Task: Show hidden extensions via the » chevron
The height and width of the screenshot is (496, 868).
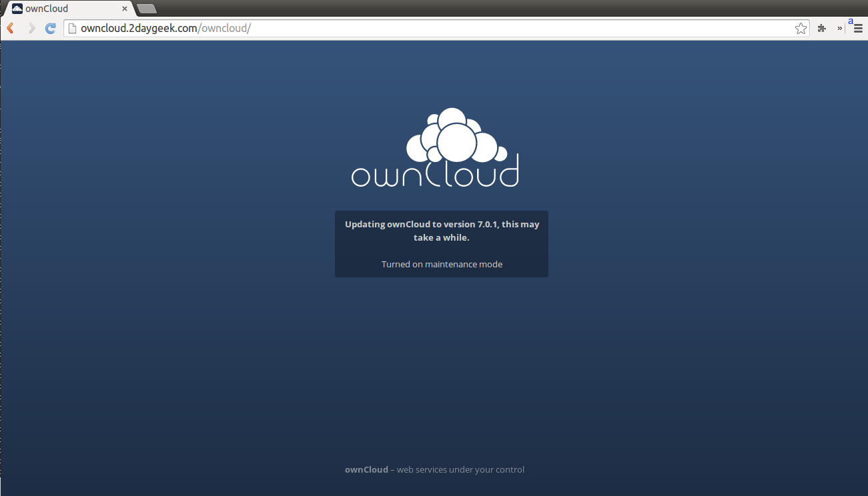Action: coord(839,28)
